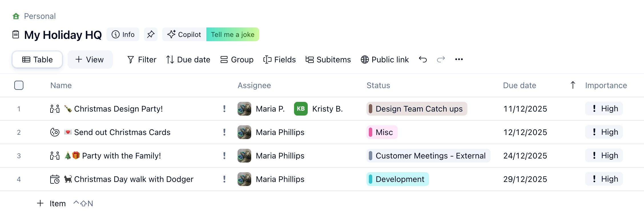
Task: Open the Group by menu
Action: point(237,60)
